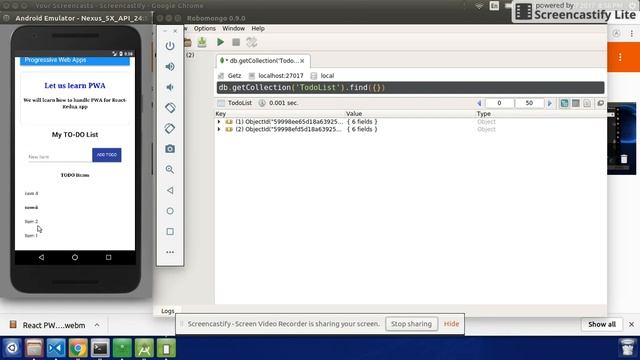Open Robomongo Options menu
The width and height of the screenshot is (640, 360).
(x=204, y=29)
